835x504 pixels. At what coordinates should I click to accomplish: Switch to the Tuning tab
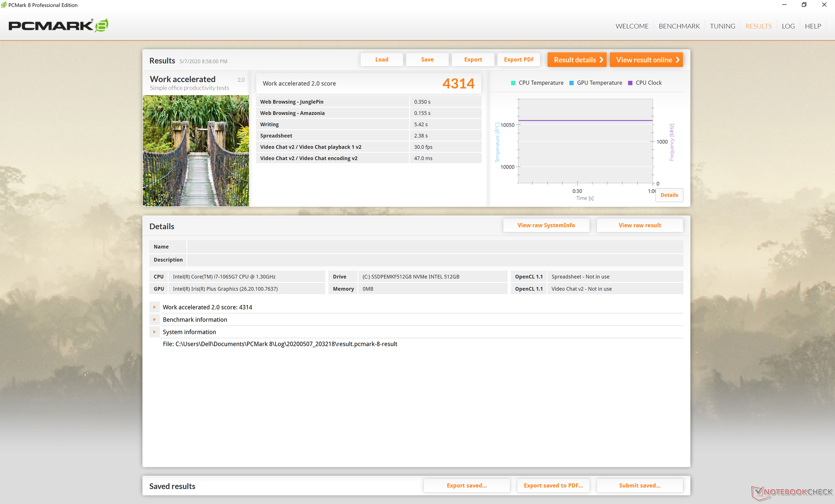722,26
